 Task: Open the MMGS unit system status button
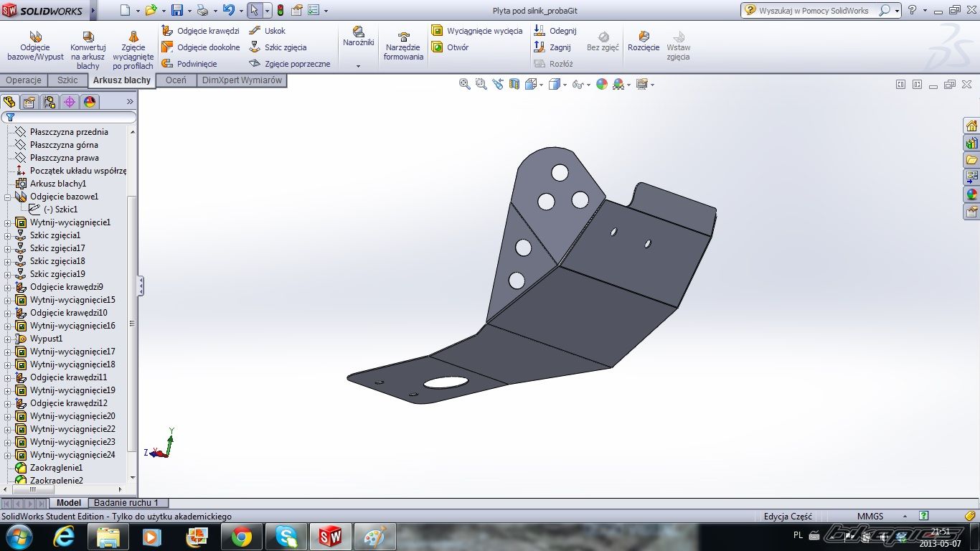(x=870, y=516)
